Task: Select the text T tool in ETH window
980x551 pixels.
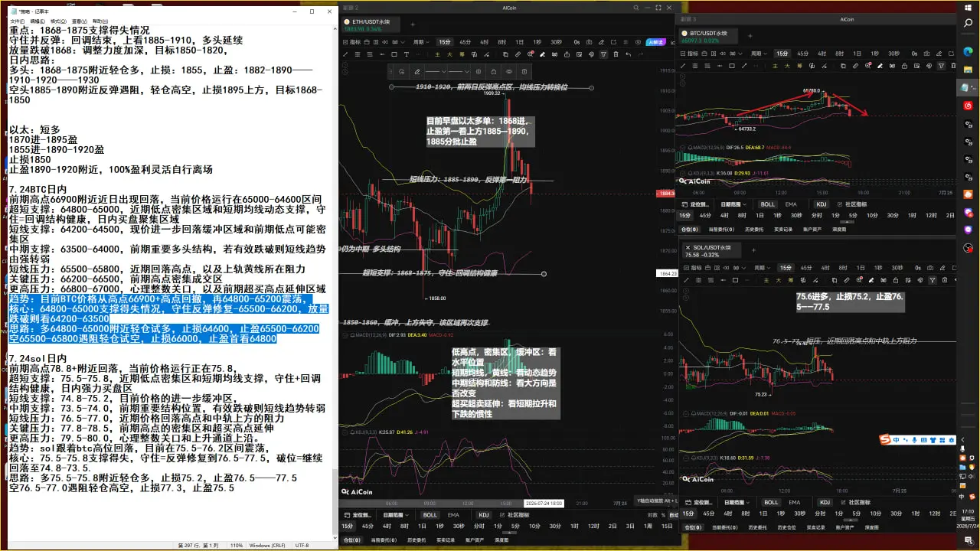Action: pyautogui.click(x=407, y=54)
